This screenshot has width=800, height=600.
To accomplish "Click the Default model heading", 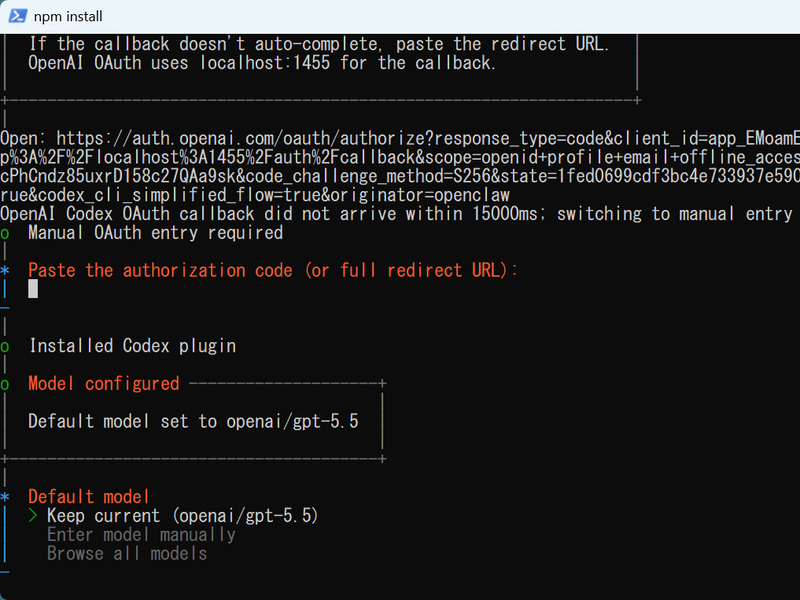I will coord(89,496).
